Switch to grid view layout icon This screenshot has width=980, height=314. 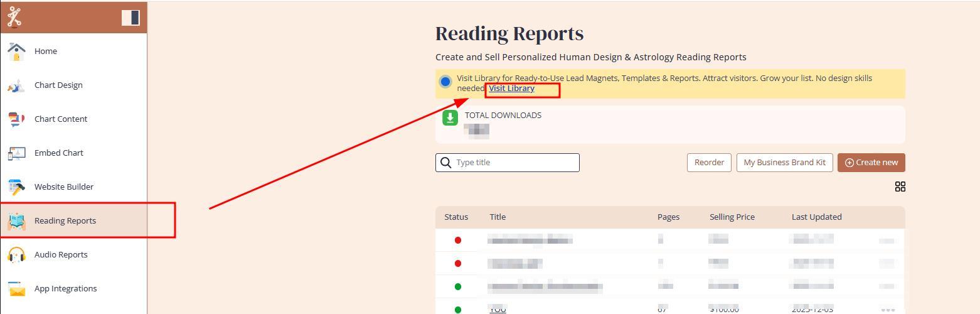click(900, 187)
